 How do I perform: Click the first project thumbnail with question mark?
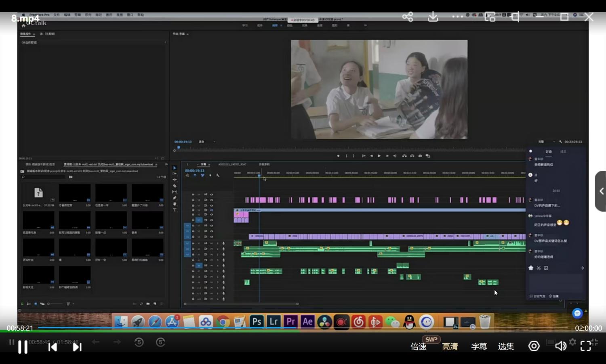[38, 193]
